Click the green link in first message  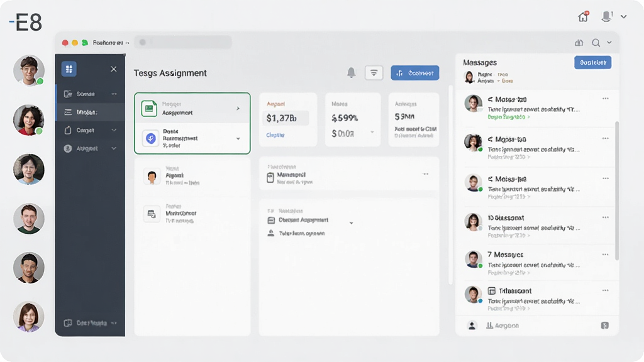(x=508, y=117)
